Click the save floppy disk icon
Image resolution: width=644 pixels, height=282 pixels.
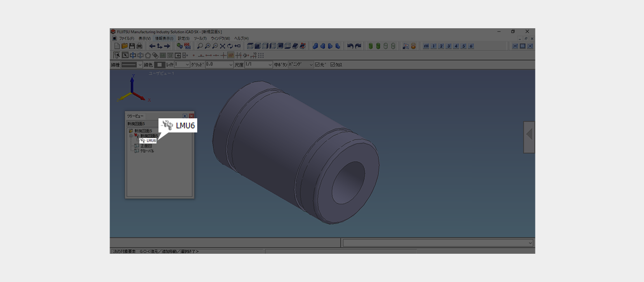(132, 46)
